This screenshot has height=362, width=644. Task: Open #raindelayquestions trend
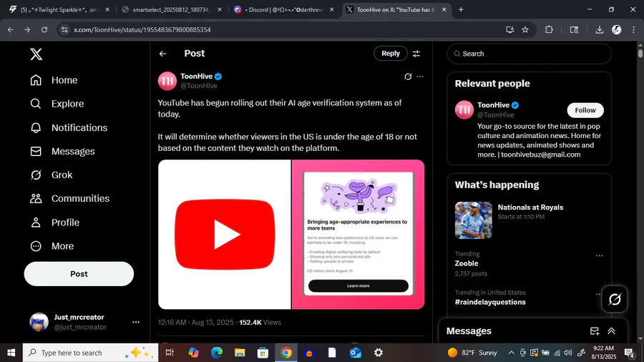point(490,302)
